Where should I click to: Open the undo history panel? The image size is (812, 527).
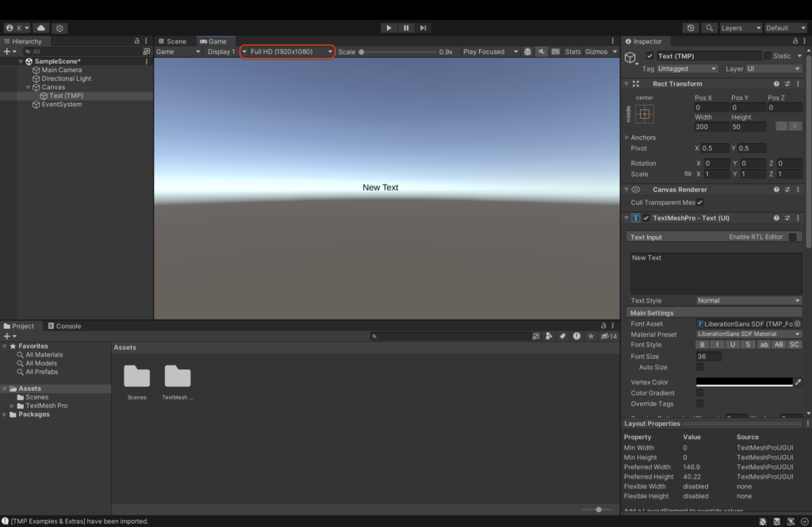point(689,27)
